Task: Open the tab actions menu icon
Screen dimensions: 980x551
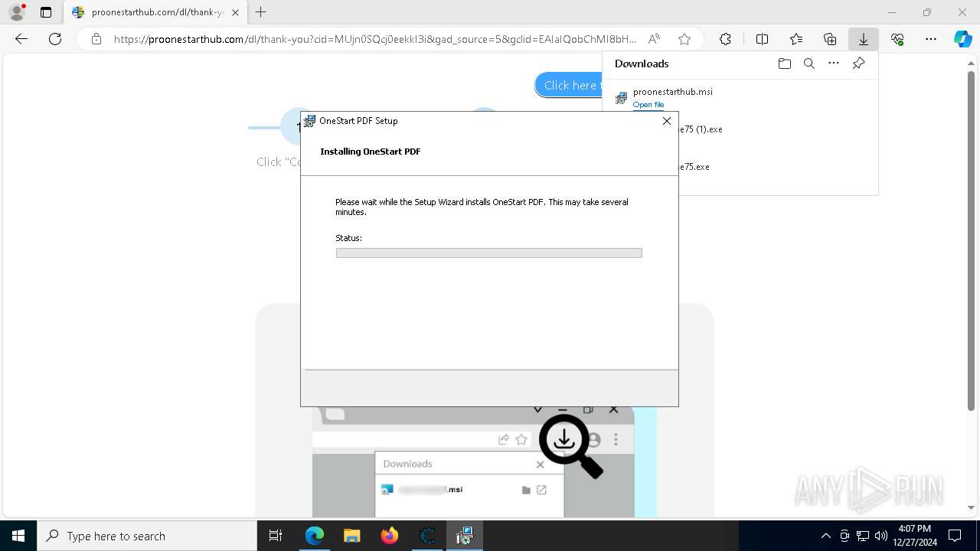Action: coord(46,12)
